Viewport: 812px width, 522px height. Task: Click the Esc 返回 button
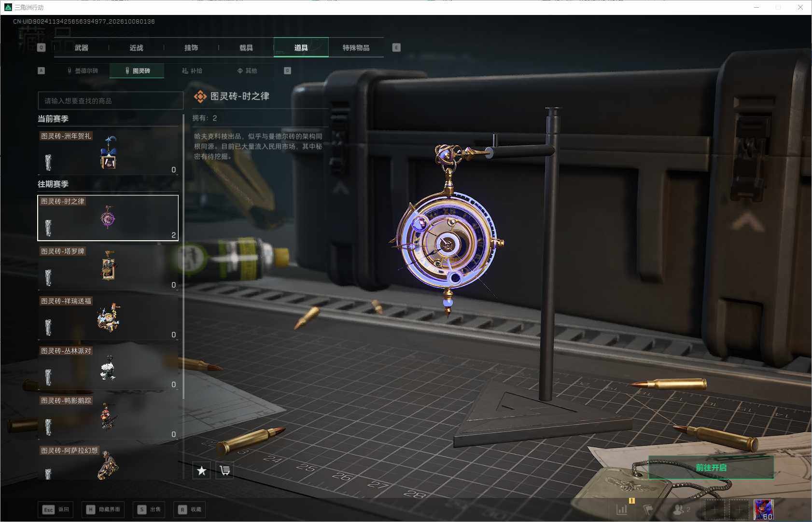pyautogui.click(x=56, y=509)
